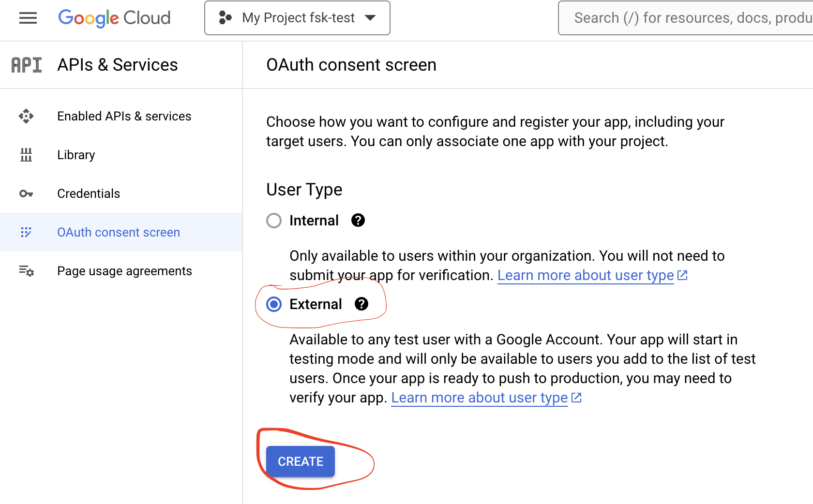
Task: Click the API logo icon
Action: coord(27,65)
